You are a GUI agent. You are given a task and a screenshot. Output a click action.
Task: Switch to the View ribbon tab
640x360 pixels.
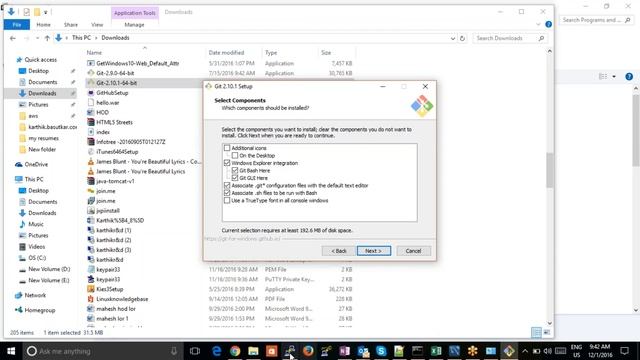point(97,25)
